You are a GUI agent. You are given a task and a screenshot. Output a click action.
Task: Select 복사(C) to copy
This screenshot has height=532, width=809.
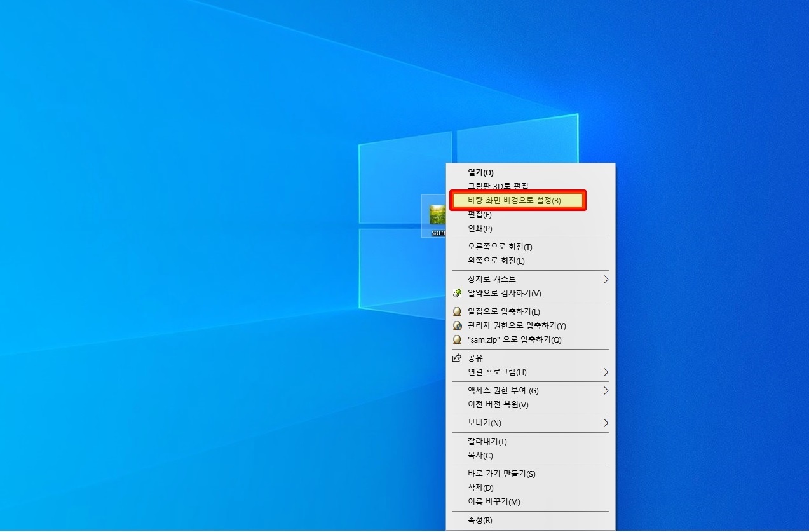click(x=531, y=456)
